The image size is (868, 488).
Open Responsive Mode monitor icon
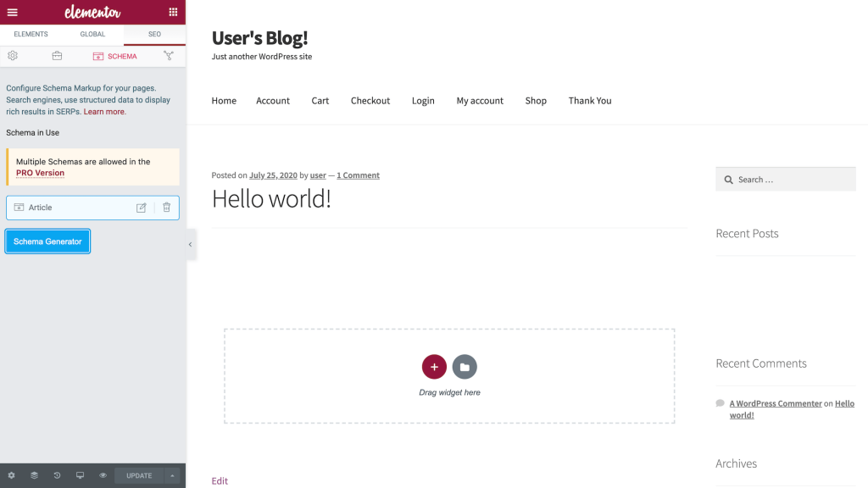click(x=81, y=475)
